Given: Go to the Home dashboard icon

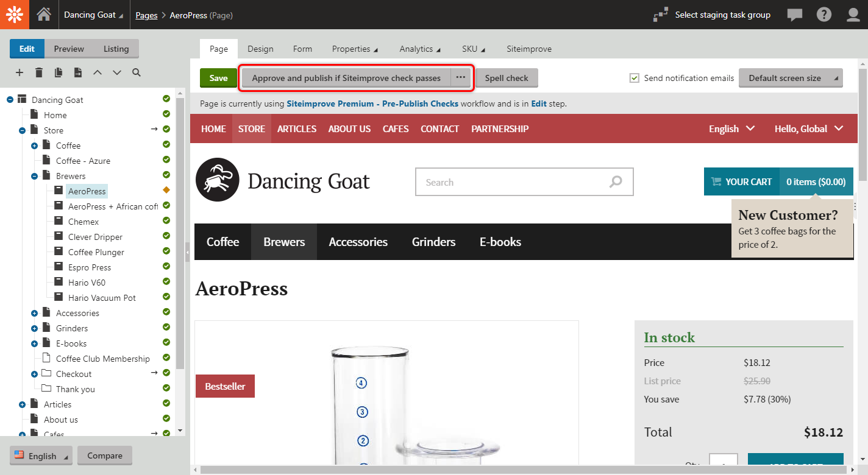Looking at the screenshot, I should (x=44, y=15).
